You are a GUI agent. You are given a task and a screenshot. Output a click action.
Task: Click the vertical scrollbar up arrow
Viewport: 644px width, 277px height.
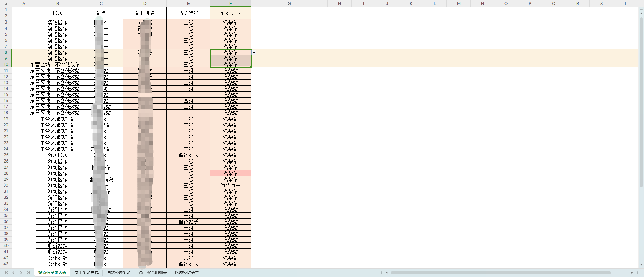tap(641, 13)
